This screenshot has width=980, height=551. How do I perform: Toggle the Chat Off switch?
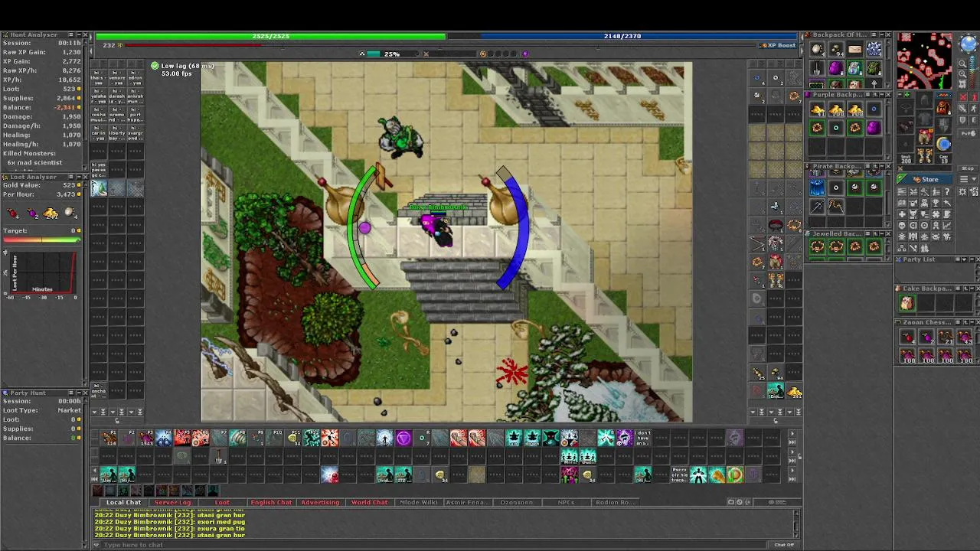[x=784, y=545]
